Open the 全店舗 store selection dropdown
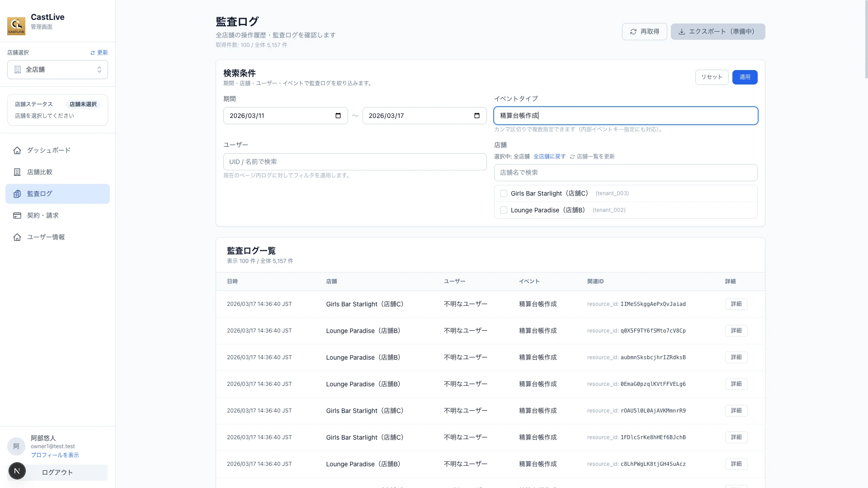868x488 pixels. [x=57, y=70]
